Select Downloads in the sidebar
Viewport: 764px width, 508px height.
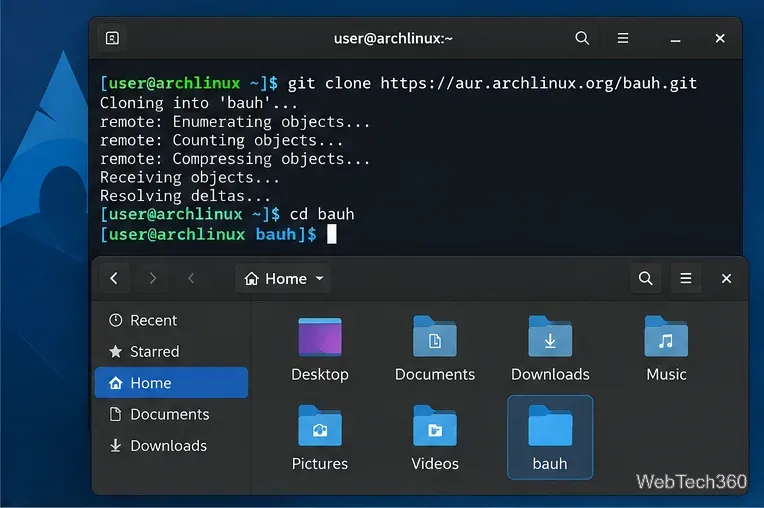pos(172,445)
